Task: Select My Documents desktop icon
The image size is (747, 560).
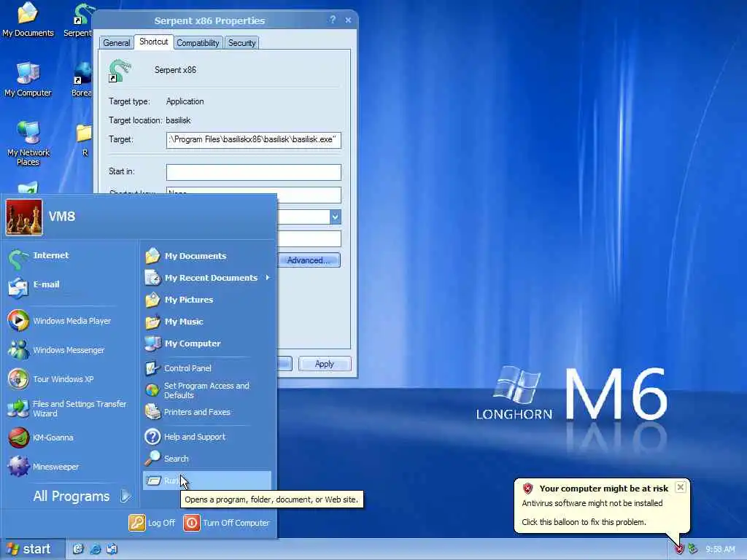Action: point(28,20)
